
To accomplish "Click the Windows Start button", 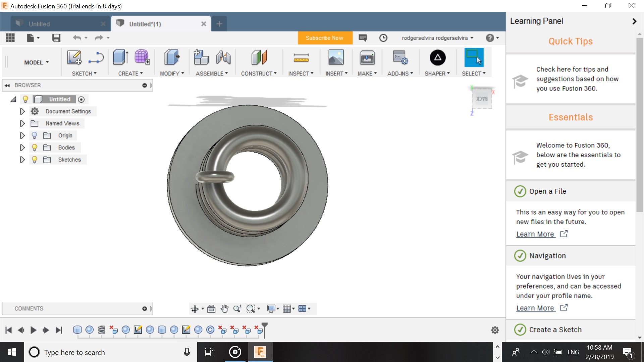I will click(12, 352).
